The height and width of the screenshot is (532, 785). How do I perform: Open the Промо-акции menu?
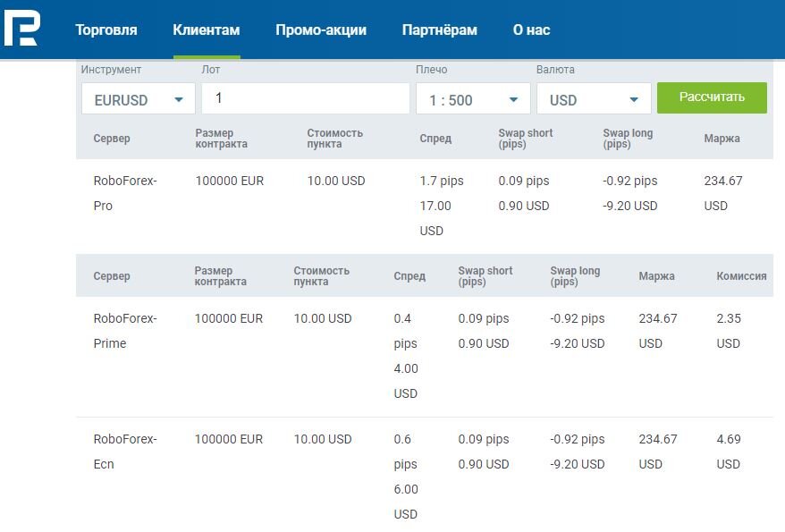(x=321, y=30)
